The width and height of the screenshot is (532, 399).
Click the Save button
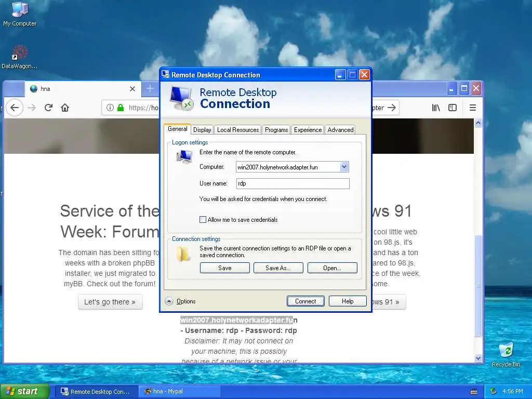224,268
